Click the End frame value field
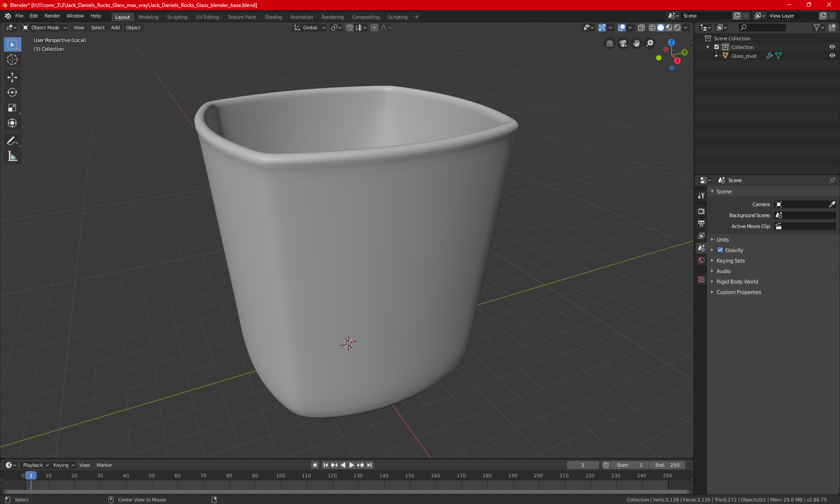Image resolution: width=840 pixels, height=504 pixels. click(668, 465)
